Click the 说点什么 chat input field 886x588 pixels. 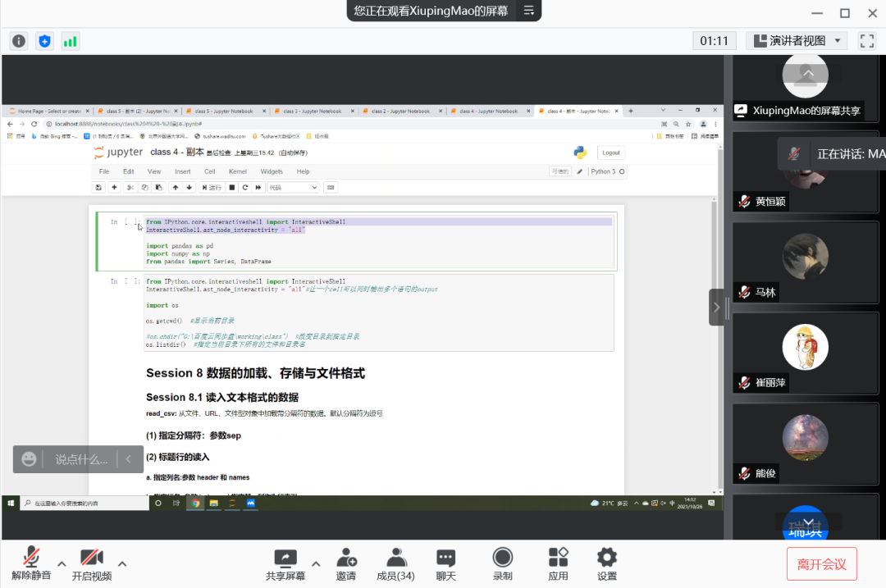[x=82, y=459]
